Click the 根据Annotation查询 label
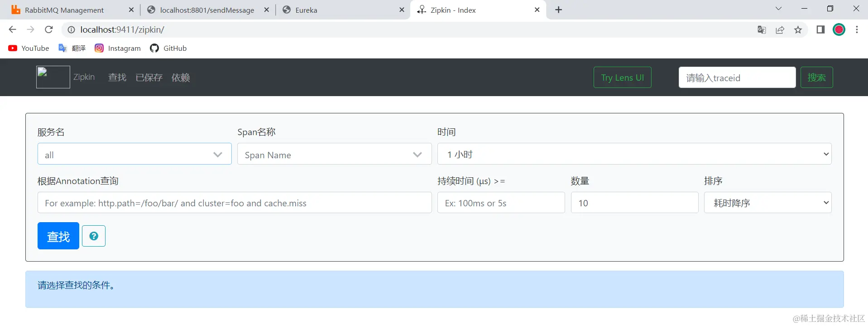The height and width of the screenshot is (326, 868). coord(78,181)
